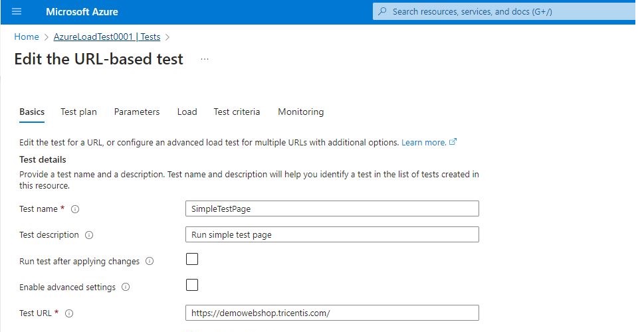Click the info icon beside Test description

coord(89,235)
